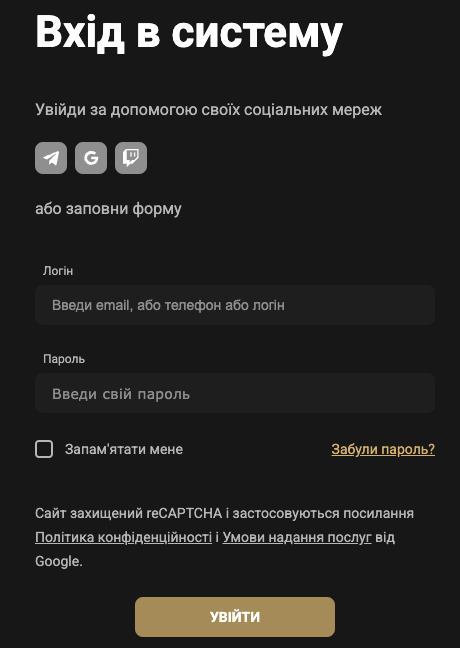
Task: Click the Логін field label
Action: click(x=58, y=271)
